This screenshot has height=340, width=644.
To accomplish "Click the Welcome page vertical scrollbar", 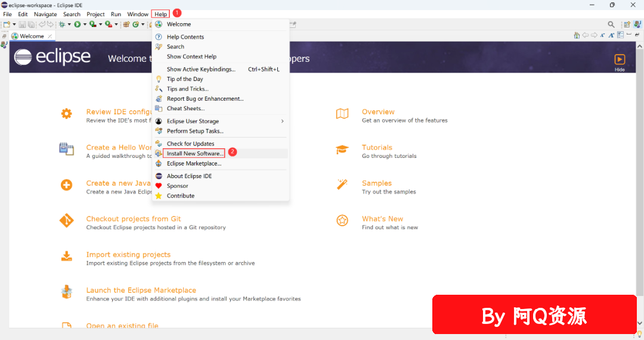I will (x=639, y=185).
